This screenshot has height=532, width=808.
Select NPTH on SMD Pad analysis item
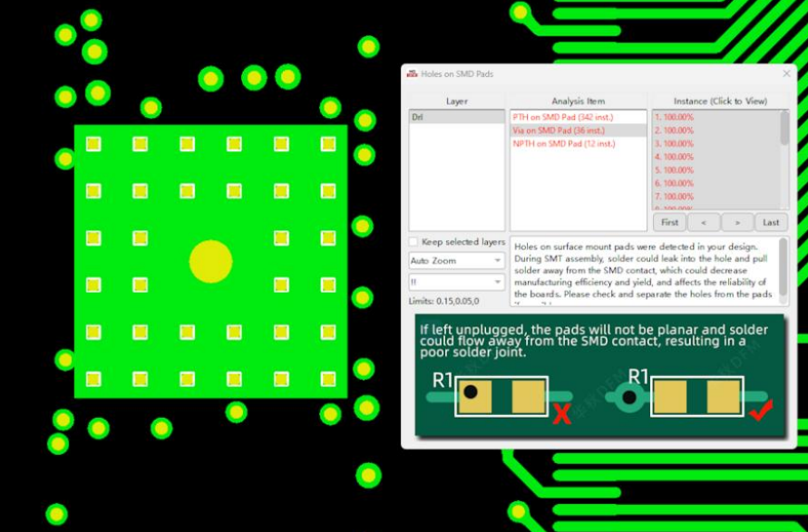coord(564,143)
